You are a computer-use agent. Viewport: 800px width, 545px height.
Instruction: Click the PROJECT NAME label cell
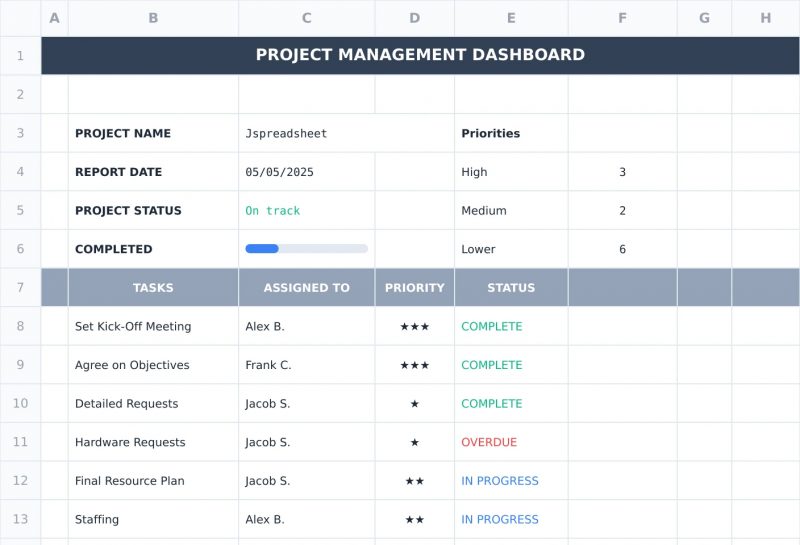pos(153,133)
